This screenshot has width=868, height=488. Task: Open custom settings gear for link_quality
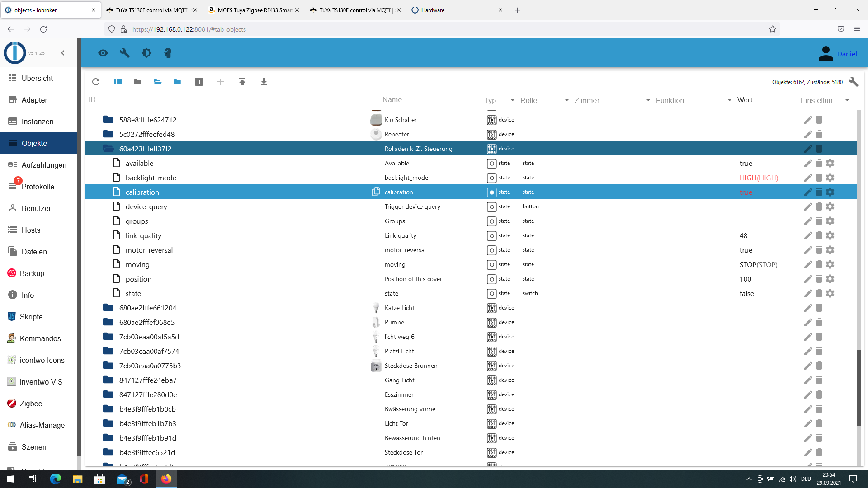pyautogui.click(x=830, y=235)
